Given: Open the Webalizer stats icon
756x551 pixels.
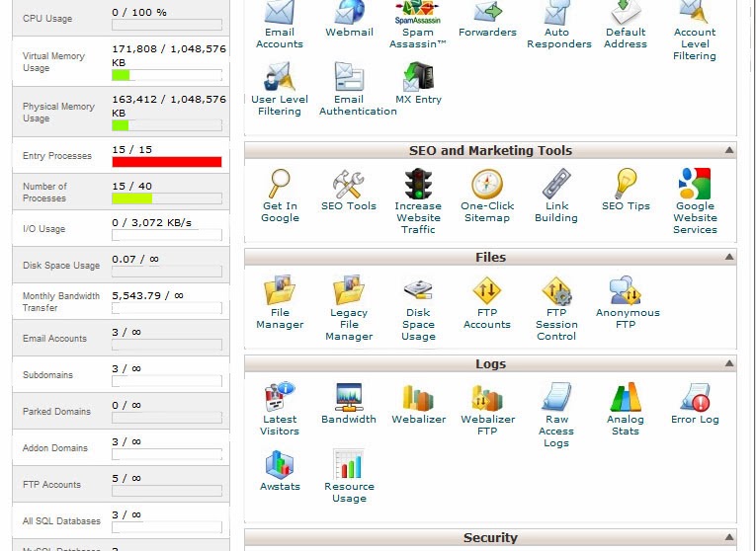Looking at the screenshot, I should pos(418,398).
